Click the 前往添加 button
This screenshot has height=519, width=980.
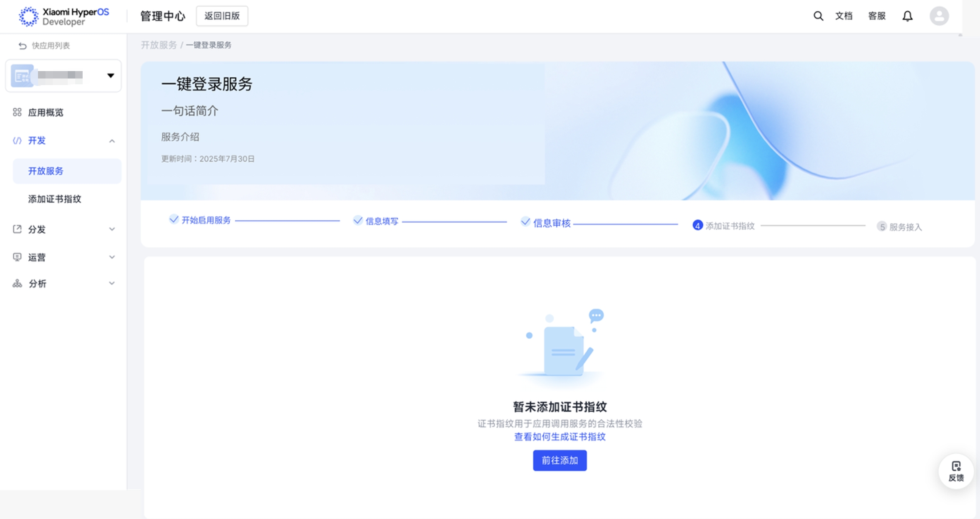[559, 460]
